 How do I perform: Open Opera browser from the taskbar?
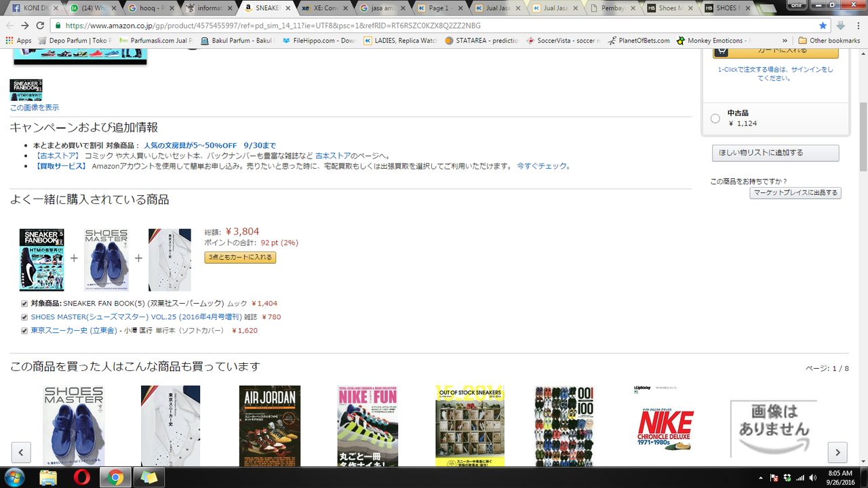pos(82,477)
